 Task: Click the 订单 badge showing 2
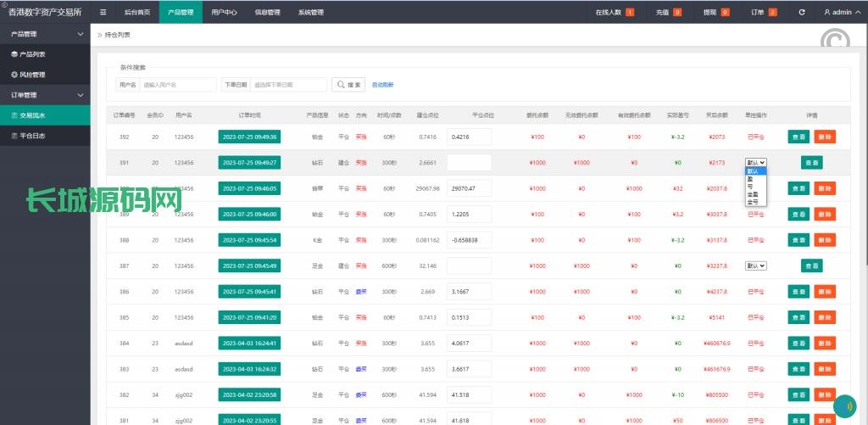[x=772, y=13]
